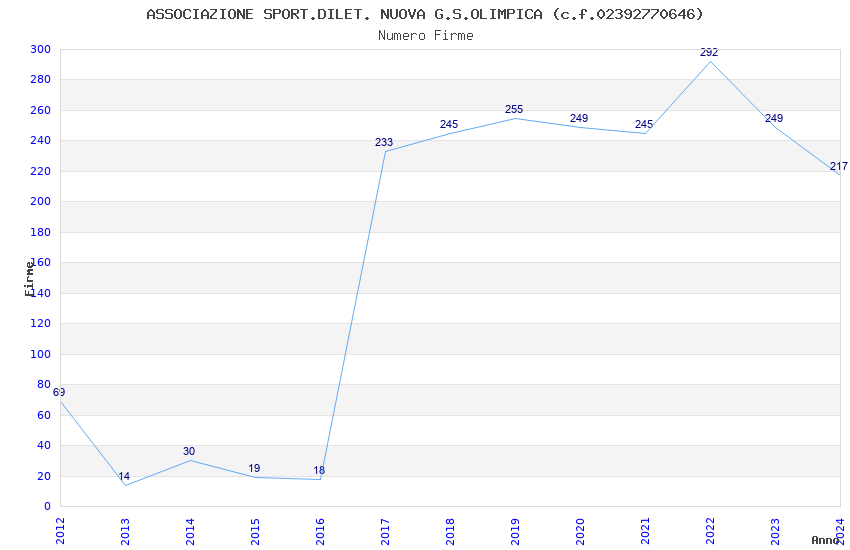
Task: Click the y-axis value 80
Action: 44,384
